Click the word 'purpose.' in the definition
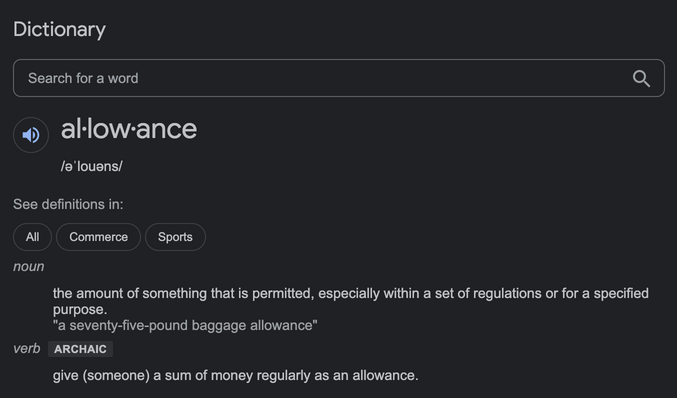The width and height of the screenshot is (677, 398). tap(80, 310)
